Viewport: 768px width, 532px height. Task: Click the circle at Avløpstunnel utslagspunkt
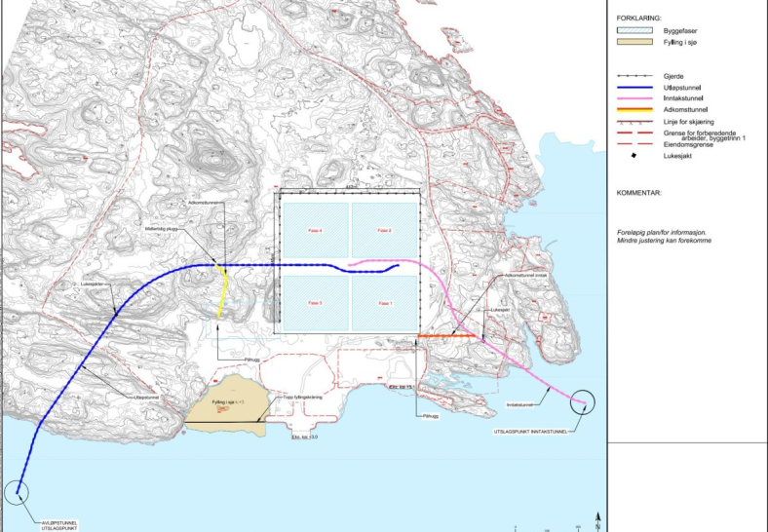(x=15, y=492)
